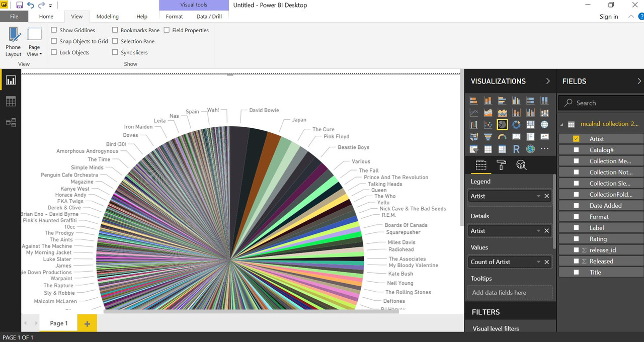The height and width of the screenshot is (342, 644).
Task: Select the table visual
Action: tap(488, 149)
